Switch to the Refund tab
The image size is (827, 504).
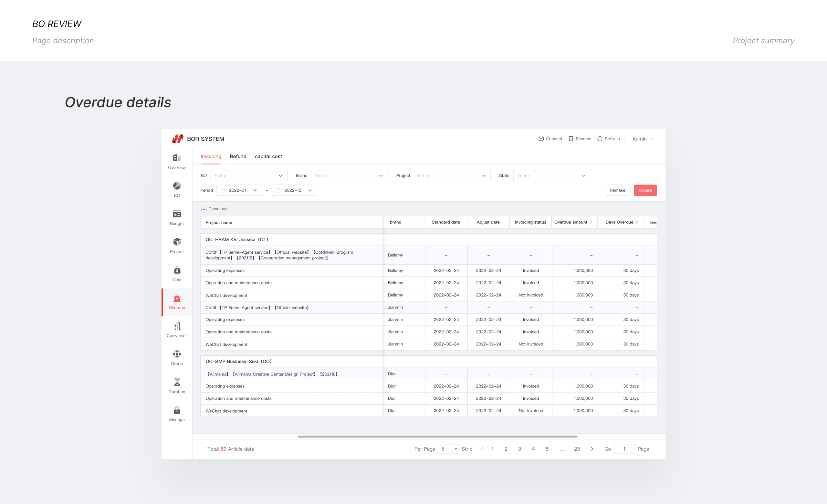point(238,156)
